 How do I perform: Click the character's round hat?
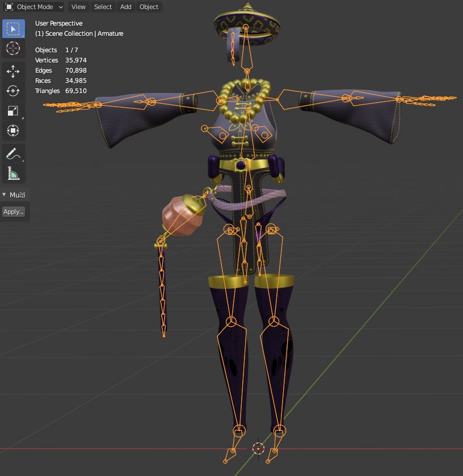[247, 25]
